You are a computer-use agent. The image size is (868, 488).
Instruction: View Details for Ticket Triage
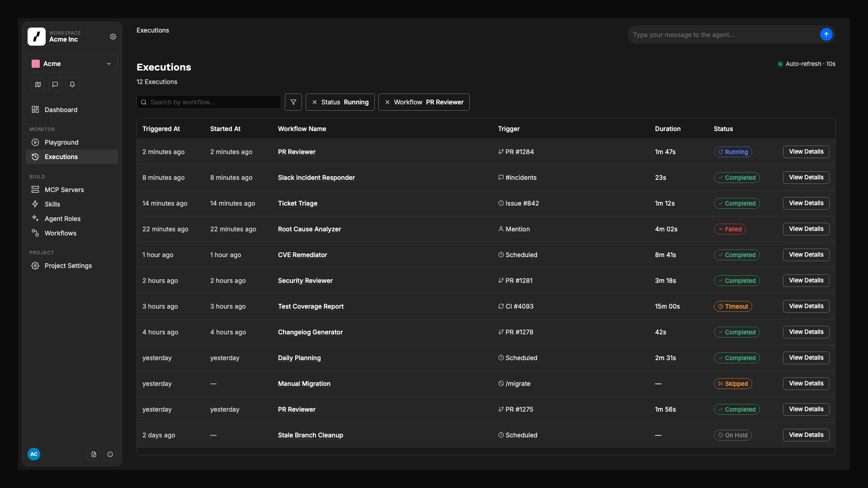coord(806,203)
